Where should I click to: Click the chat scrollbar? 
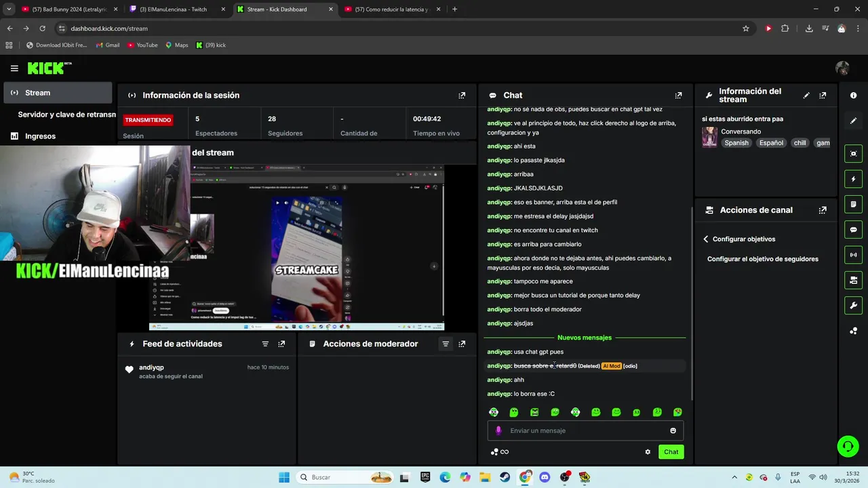point(692,304)
